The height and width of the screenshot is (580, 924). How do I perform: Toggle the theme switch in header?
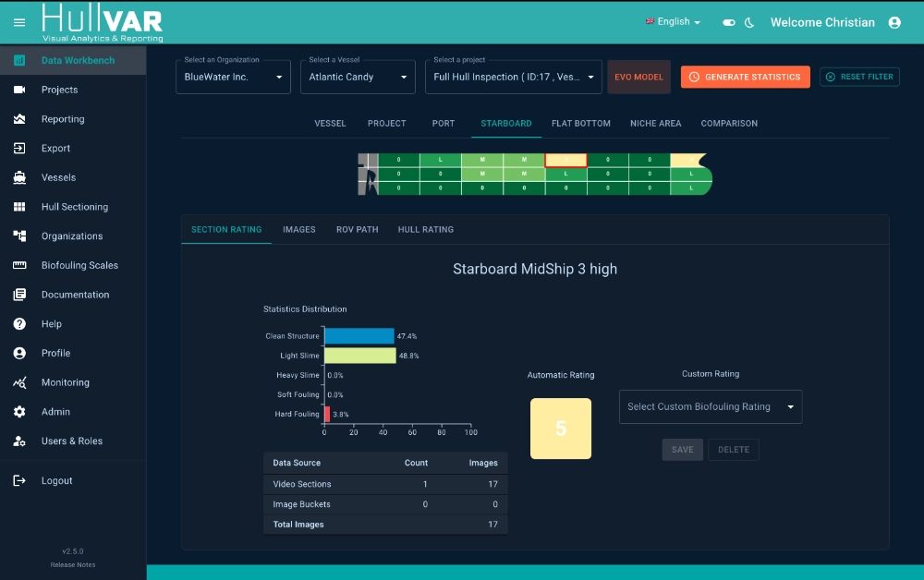point(729,22)
